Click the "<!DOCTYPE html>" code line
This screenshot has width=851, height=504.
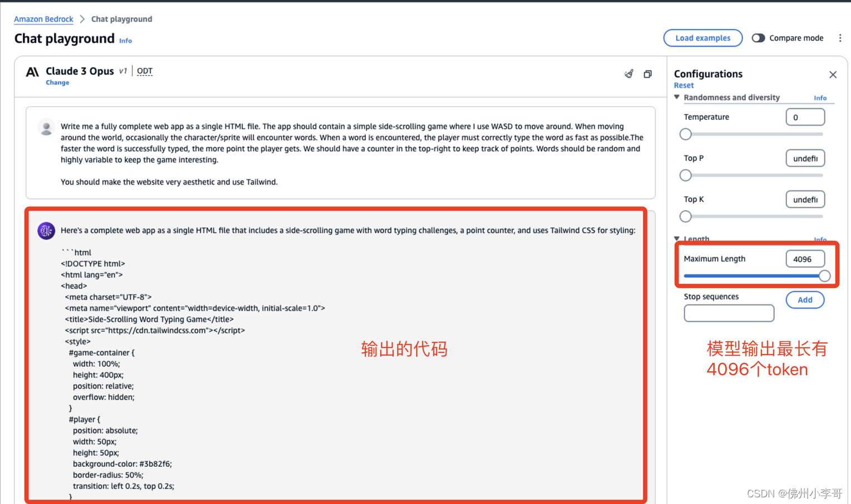pos(93,263)
